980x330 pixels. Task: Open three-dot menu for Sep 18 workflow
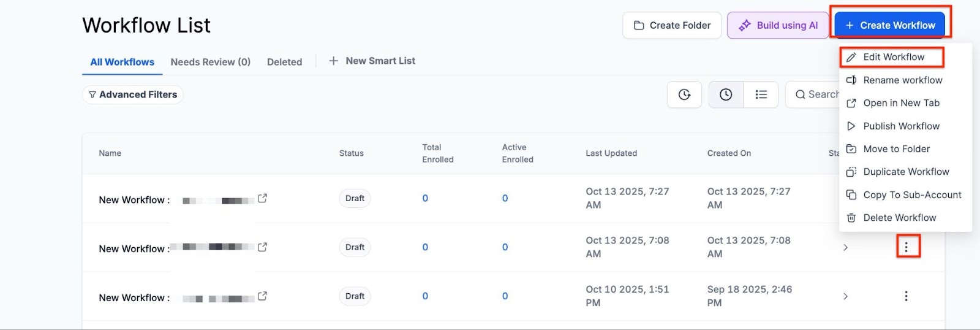click(906, 296)
